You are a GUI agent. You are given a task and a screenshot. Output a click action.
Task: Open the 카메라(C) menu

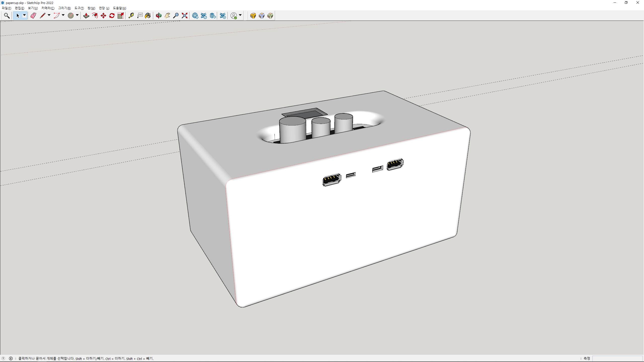click(x=48, y=8)
